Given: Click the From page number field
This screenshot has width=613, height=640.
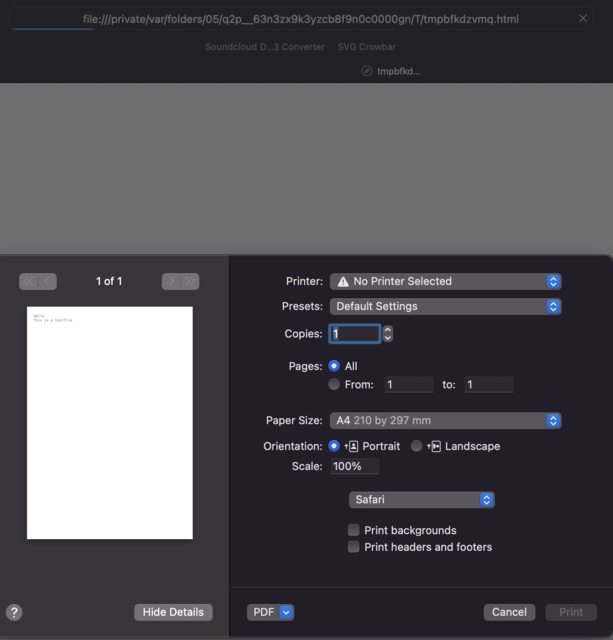Looking at the screenshot, I should pos(409,384).
